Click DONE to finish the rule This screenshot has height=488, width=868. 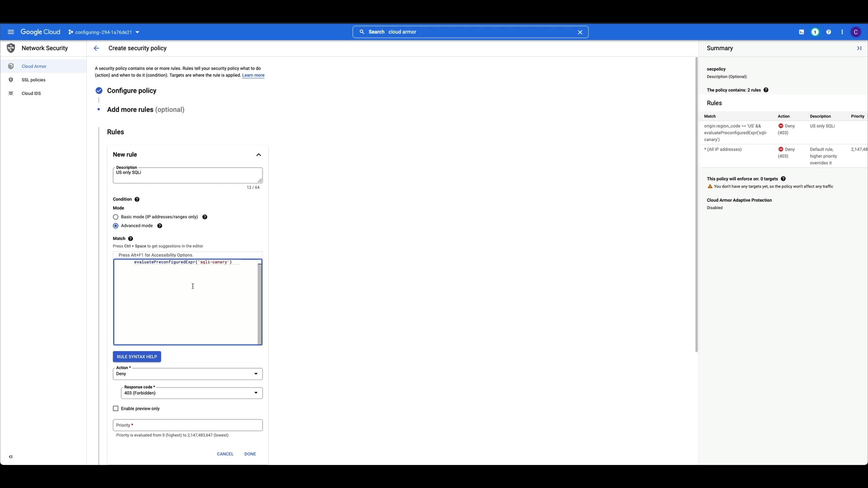pos(250,454)
